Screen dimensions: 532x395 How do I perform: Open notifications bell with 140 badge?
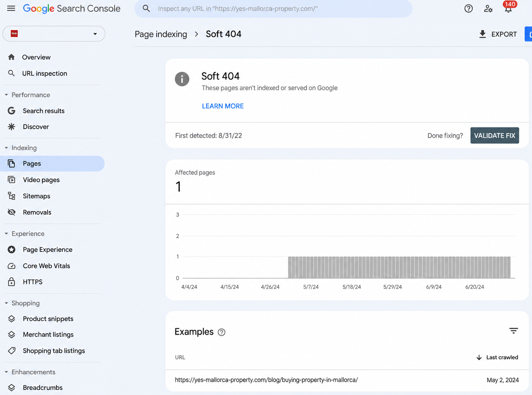[x=508, y=8]
